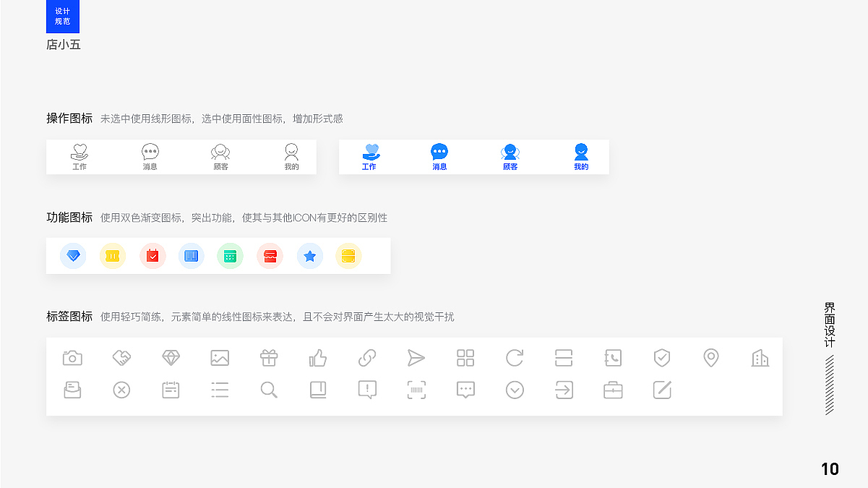The image size is (868, 488).
Task: Select the blue filled 顾客 tab
Action: [x=510, y=157]
